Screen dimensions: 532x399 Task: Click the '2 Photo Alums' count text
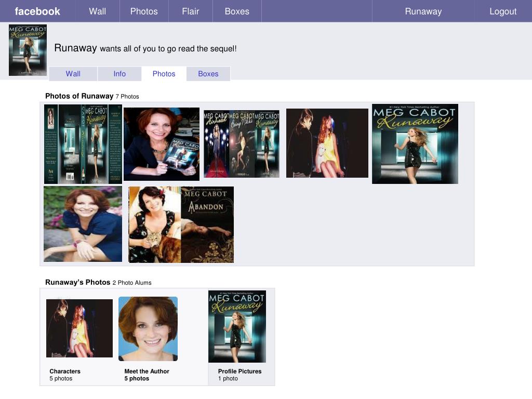(x=132, y=283)
